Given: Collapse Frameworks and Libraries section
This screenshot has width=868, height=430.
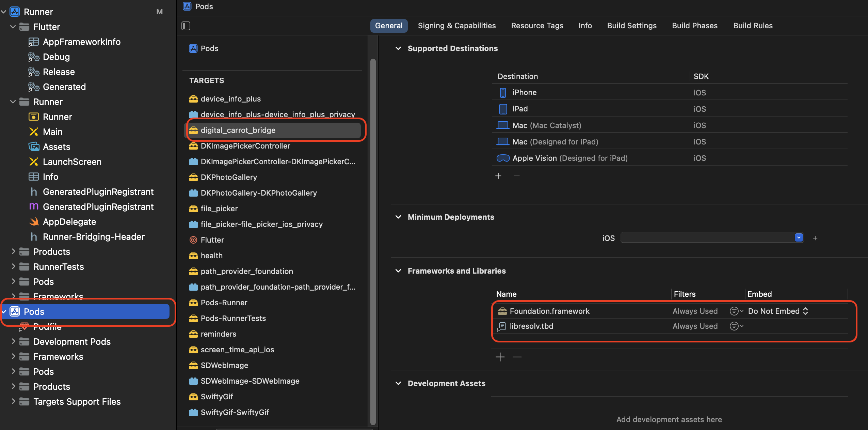Looking at the screenshot, I should click(x=398, y=271).
